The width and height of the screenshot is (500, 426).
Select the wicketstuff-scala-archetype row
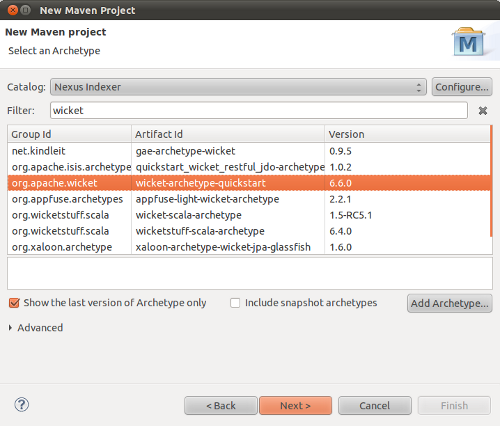click(x=249, y=231)
